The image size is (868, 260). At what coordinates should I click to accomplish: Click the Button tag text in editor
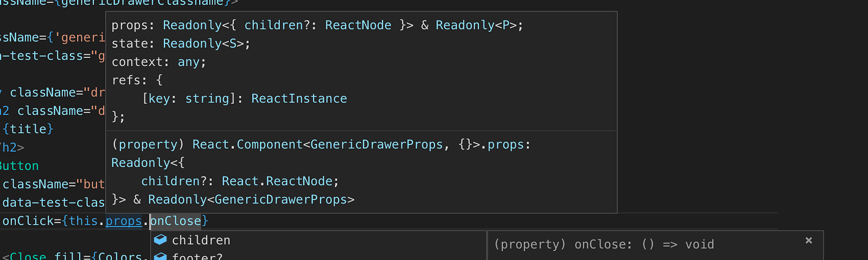[x=19, y=166]
